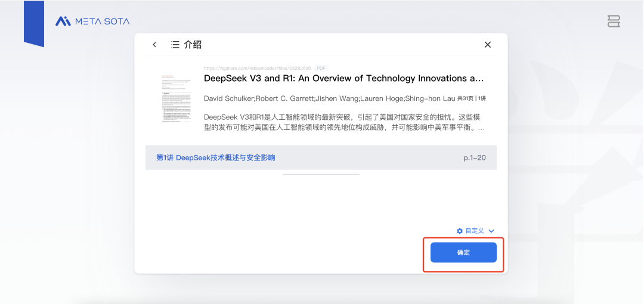Screen dimensions: 644x304
Task: Select 第1讲 DeepSeek技术概述与安全影响 row
Action: click(321, 158)
